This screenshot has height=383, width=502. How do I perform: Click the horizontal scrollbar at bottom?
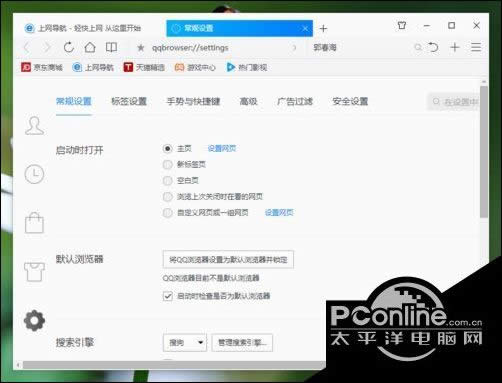click(173, 365)
